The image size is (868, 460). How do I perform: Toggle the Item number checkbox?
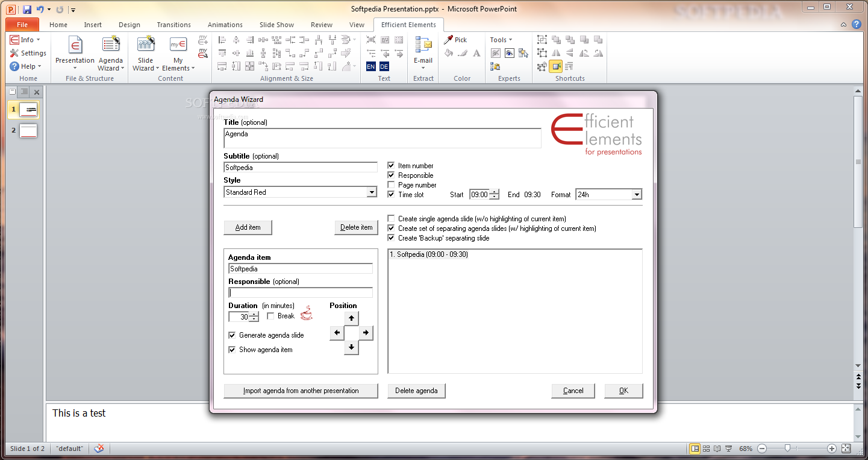coord(392,166)
